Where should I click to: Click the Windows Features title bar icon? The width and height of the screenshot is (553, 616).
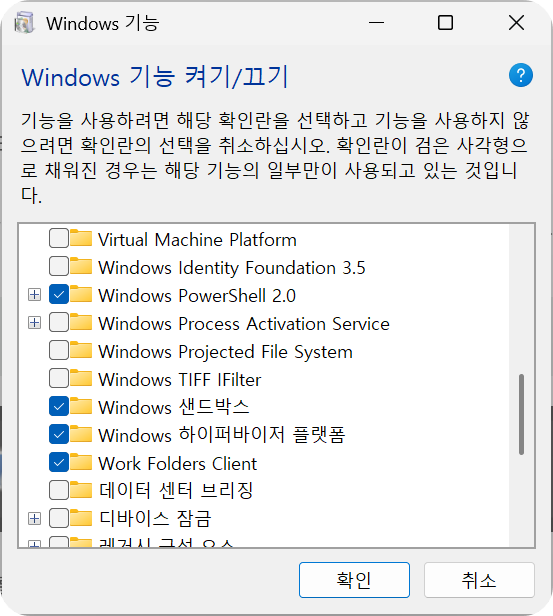24,22
